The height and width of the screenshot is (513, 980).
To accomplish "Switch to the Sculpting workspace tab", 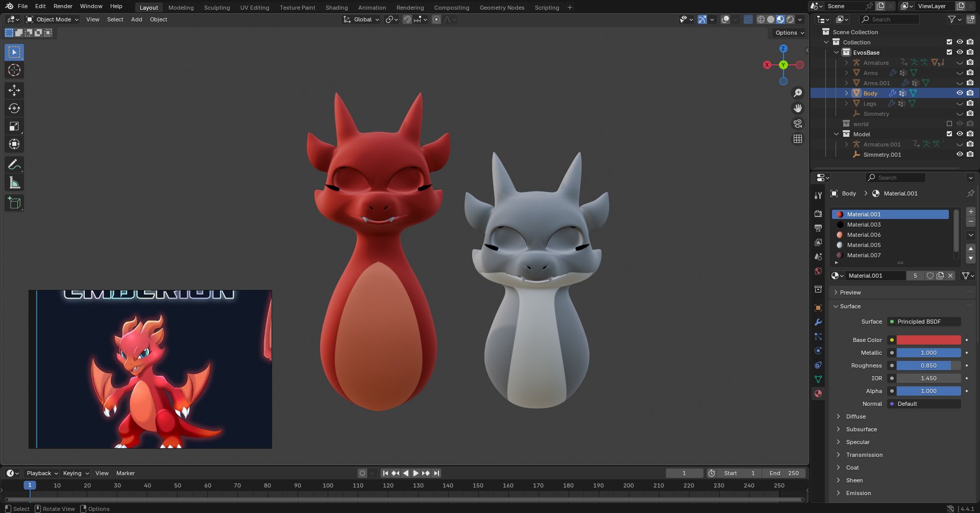I will point(217,8).
